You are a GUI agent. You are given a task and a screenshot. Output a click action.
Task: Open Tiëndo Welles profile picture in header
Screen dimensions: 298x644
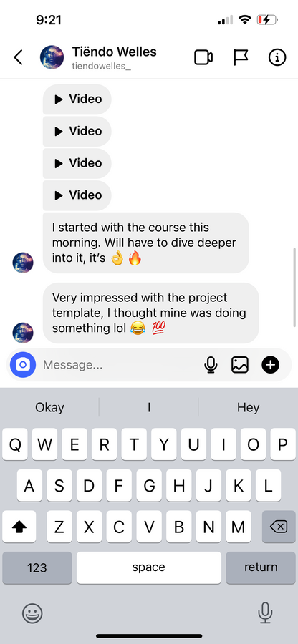click(x=52, y=57)
